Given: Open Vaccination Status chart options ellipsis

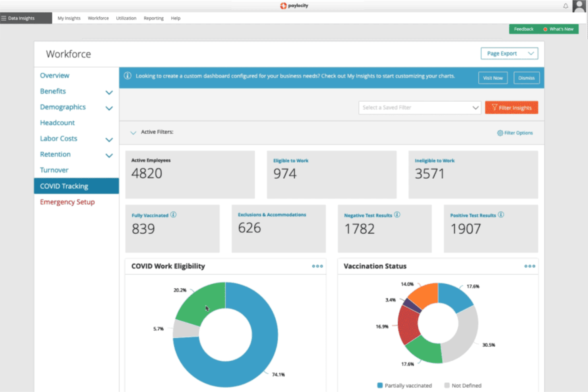Looking at the screenshot, I should tap(530, 266).
